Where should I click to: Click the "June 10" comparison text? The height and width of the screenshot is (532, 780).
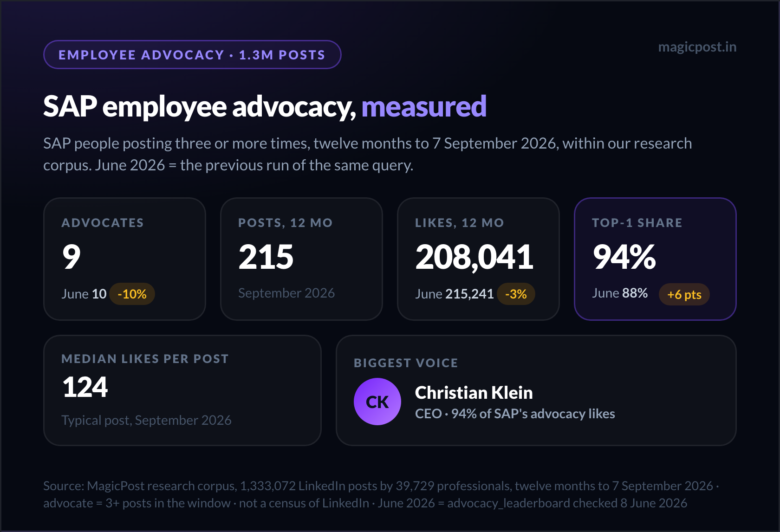(84, 294)
